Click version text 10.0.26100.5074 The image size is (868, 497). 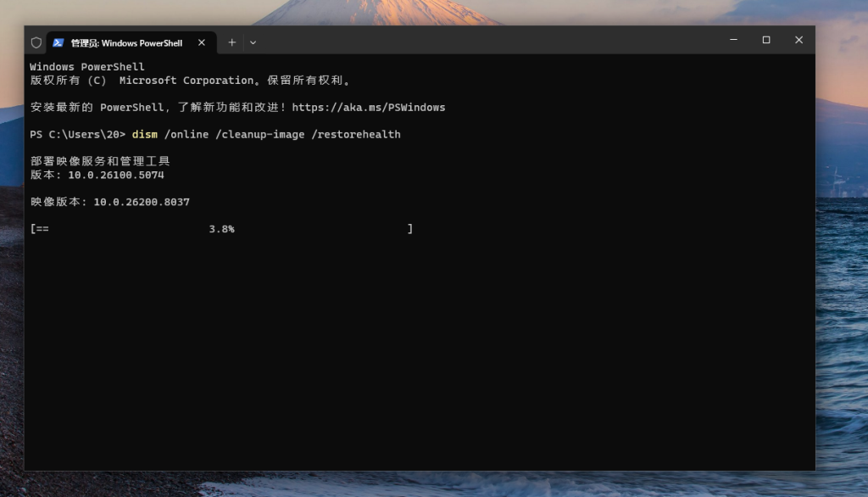(116, 175)
